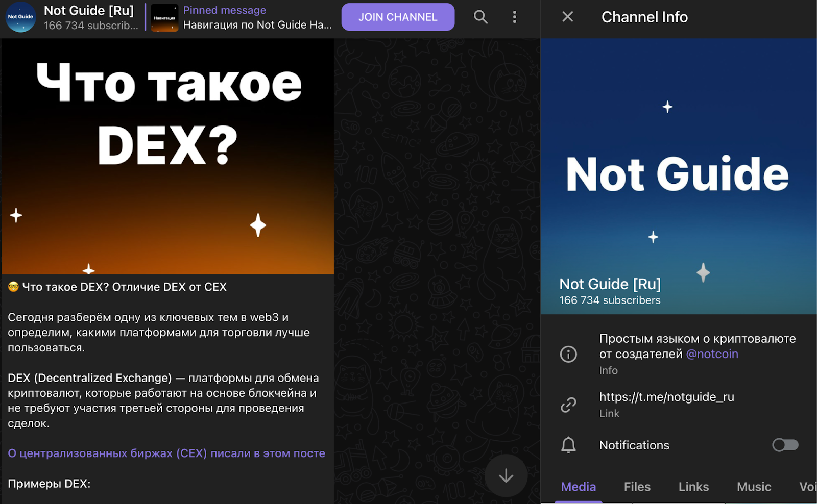Click the Link icon next to the channel URL
Image resolution: width=817 pixels, height=504 pixels.
click(568, 405)
